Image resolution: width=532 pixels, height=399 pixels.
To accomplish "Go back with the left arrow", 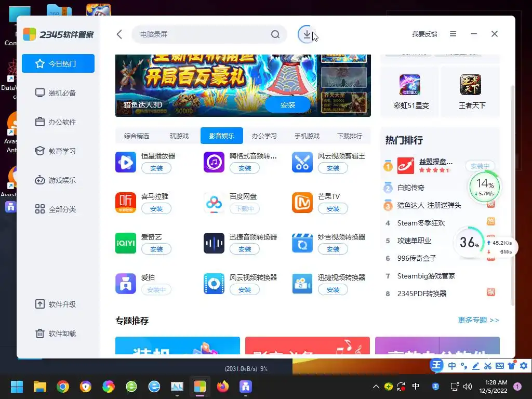I will tap(119, 34).
